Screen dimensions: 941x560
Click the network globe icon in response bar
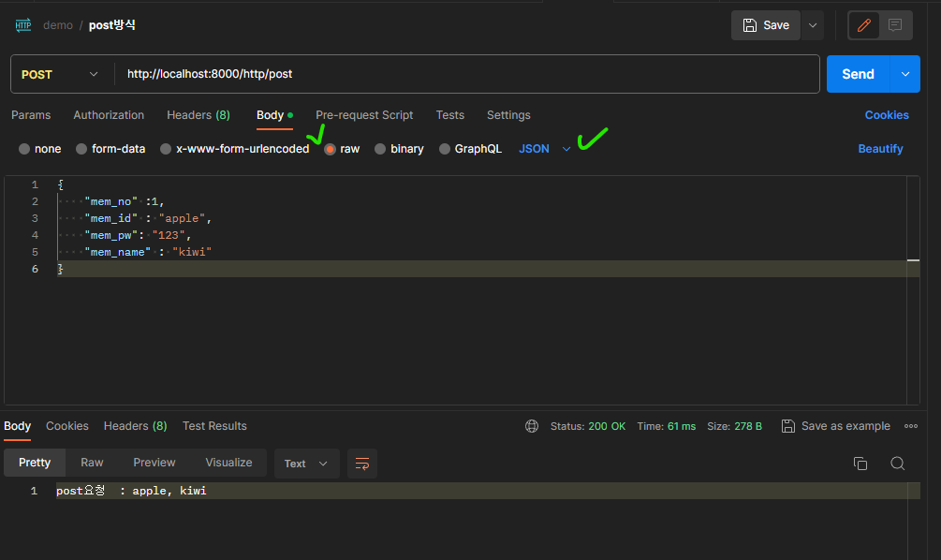coord(532,426)
